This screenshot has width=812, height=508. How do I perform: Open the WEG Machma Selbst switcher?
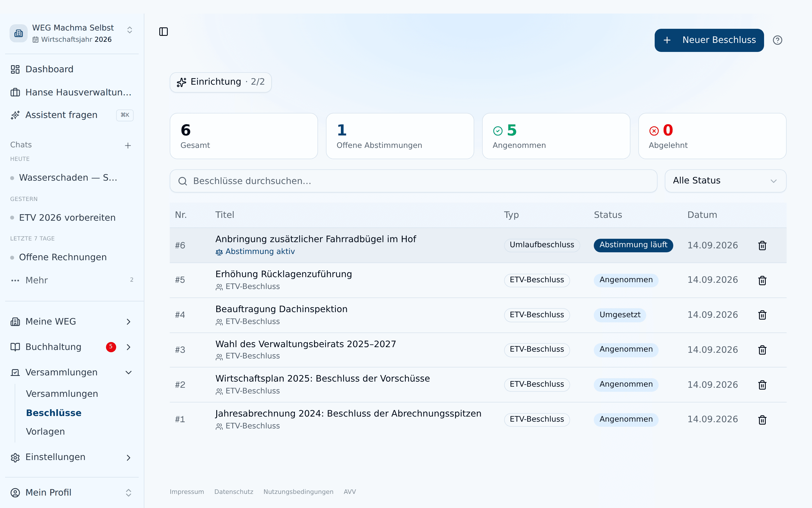[x=72, y=33]
